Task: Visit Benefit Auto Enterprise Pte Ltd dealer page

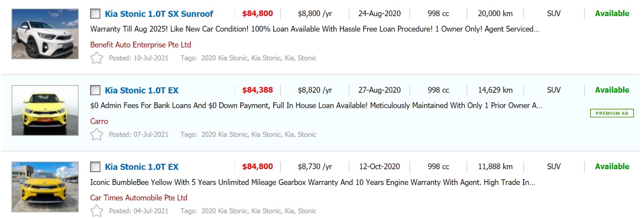Action: coord(140,45)
